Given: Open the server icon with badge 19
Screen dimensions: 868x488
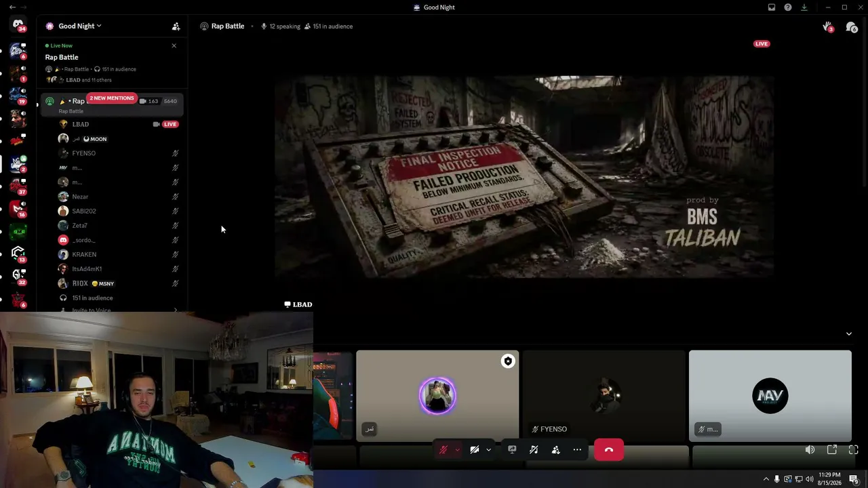Looking at the screenshot, I should (18, 97).
